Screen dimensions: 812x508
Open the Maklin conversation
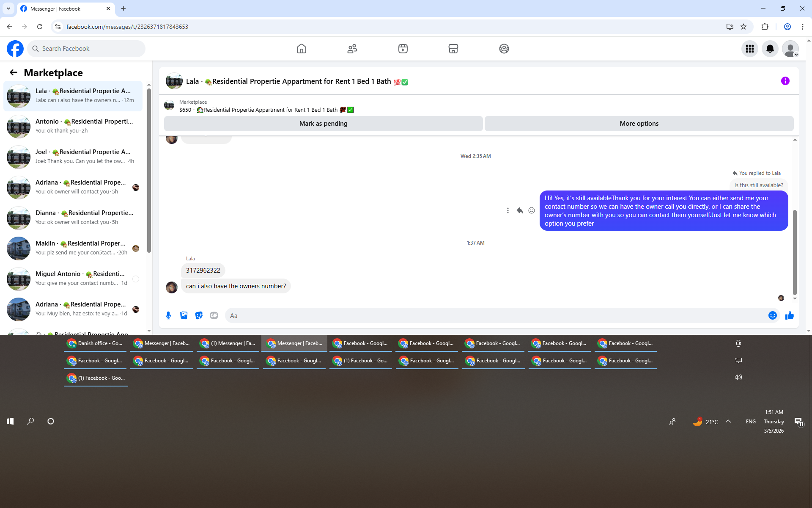pyautogui.click(x=73, y=248)
